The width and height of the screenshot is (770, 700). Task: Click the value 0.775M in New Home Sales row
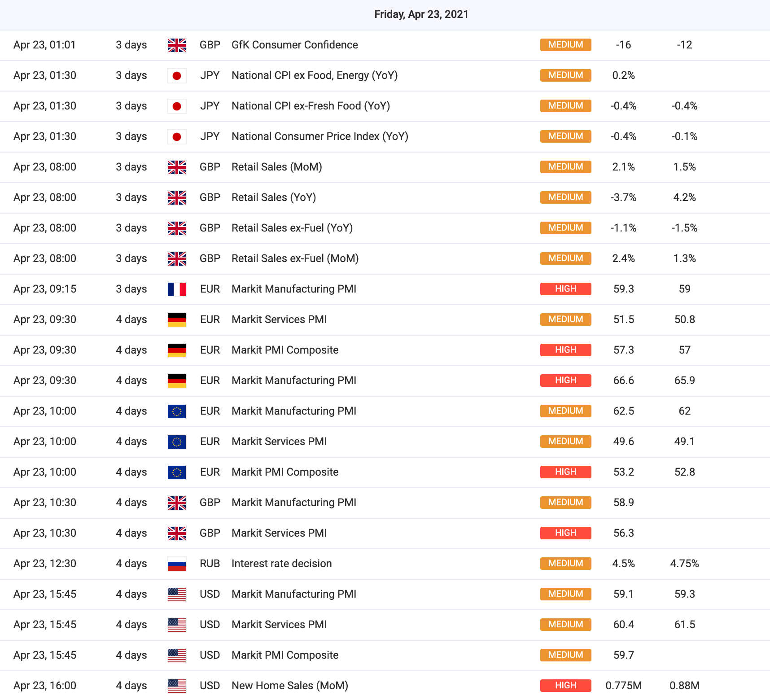(x=623, y=686)
